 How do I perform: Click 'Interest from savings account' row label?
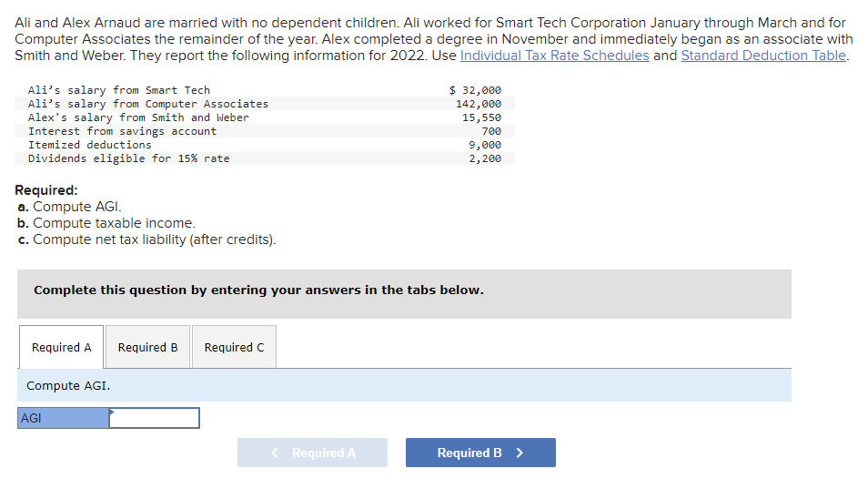[x=122, y=131]
